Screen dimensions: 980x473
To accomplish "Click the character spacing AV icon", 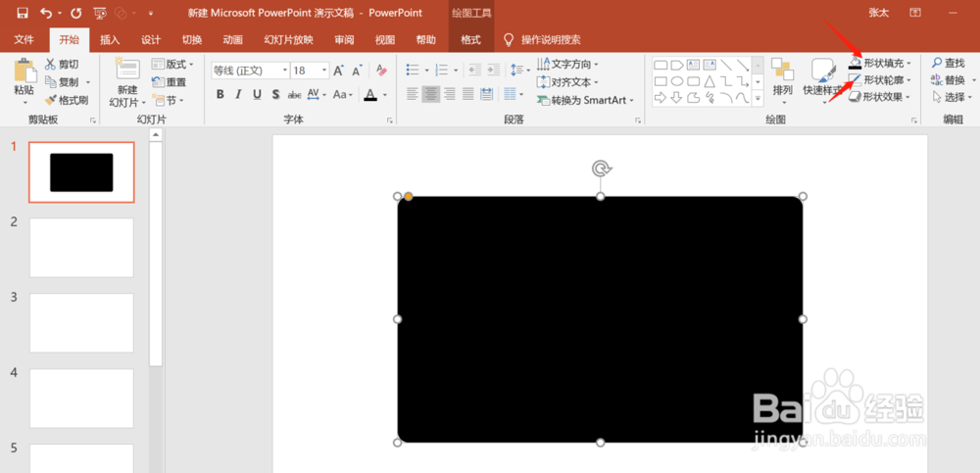I will (316, 94).
